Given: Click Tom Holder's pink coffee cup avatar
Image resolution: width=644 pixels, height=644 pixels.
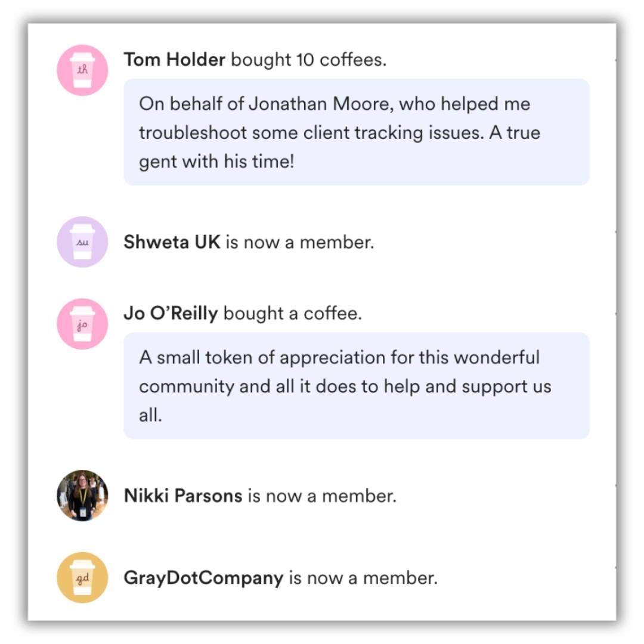Looking at the screenshot, I should (82, 70).
